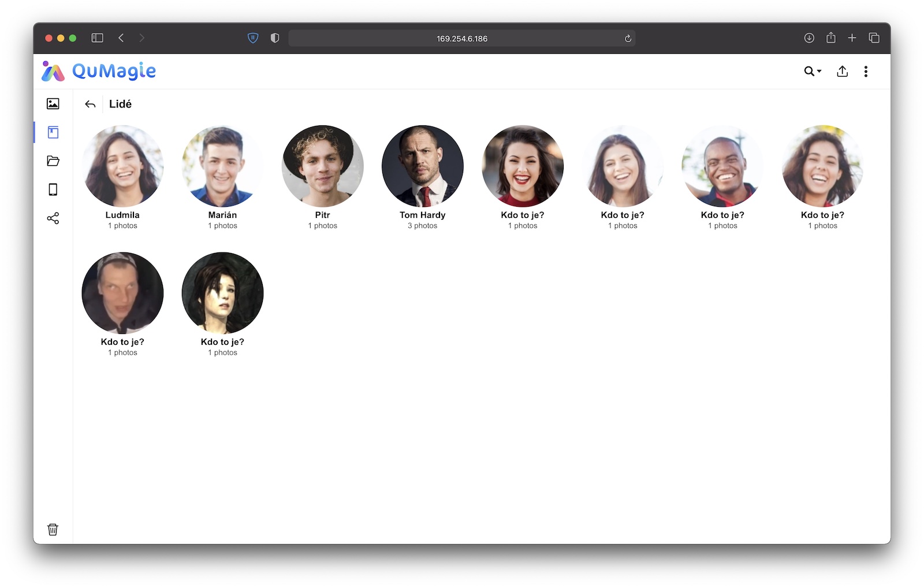The height and width of the screenshot is (588, 924).
Task: Click the name label Pitr
Action: [x=322, y=215]
